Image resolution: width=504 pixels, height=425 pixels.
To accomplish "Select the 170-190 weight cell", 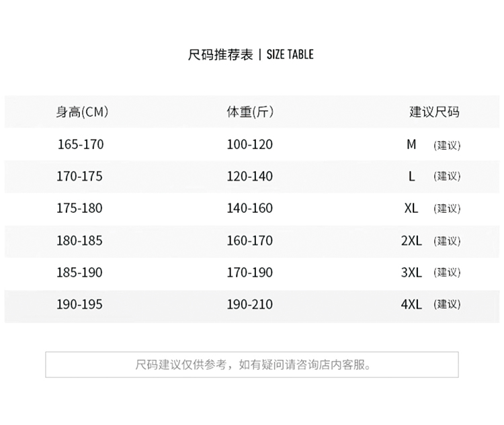I will coord(250,273).
